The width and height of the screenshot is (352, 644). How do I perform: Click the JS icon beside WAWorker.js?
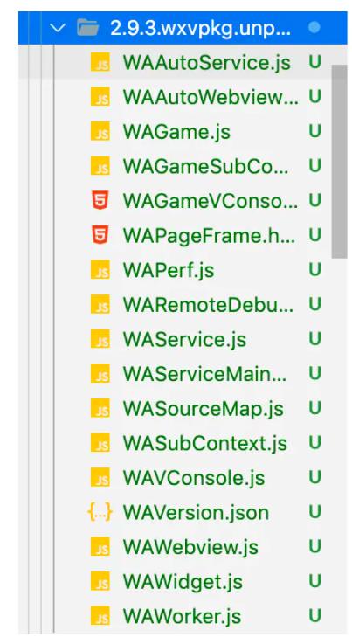point(100,616)
